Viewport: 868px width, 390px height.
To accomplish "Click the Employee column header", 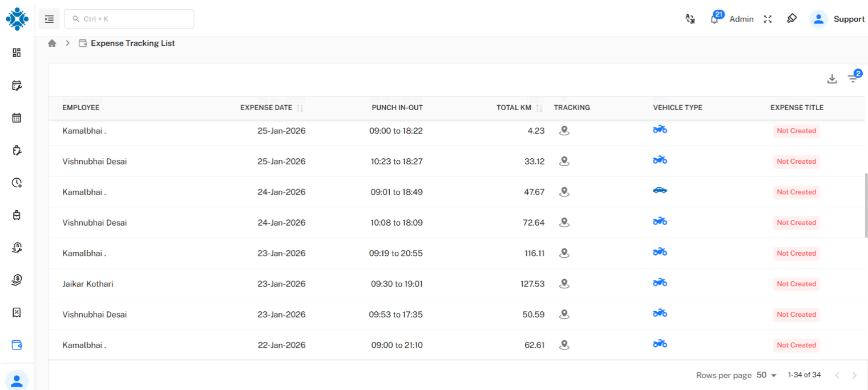I will (x=80, y=107).
